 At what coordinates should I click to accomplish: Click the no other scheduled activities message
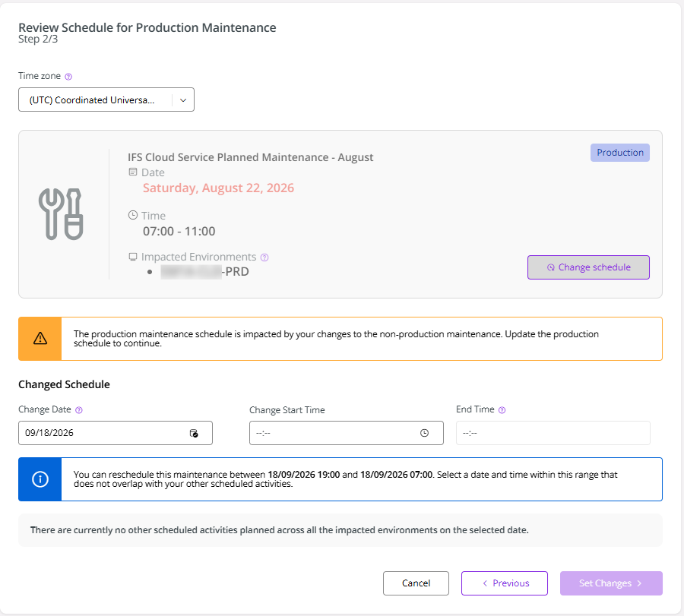279,530
